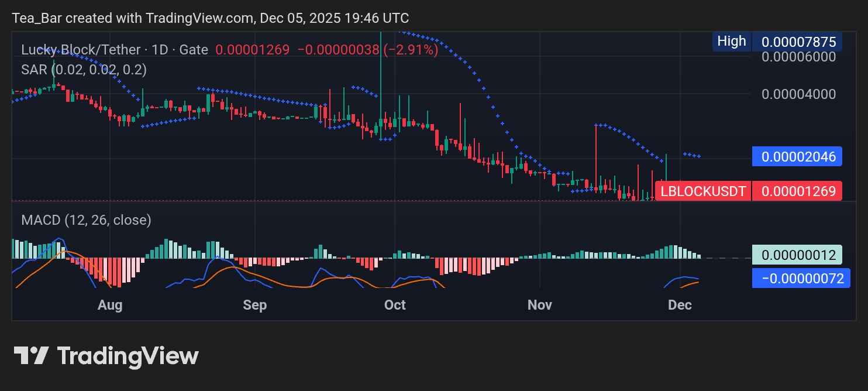The height and width of the screenshot is (391, 868).
Task: Click the 0.00004000 price axis label
Action: [798, 94]
